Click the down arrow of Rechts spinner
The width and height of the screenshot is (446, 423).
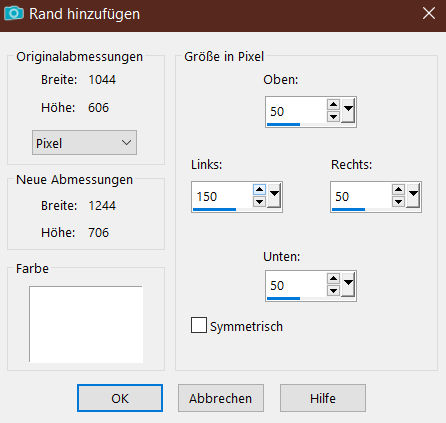pos(398,202)
